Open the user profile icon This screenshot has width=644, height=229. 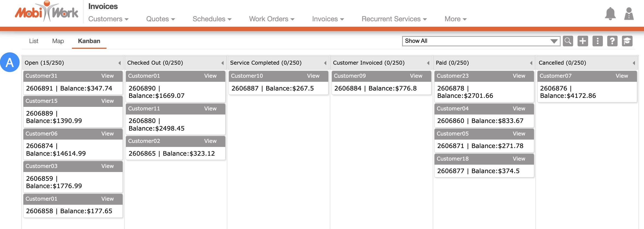[629, 14]
